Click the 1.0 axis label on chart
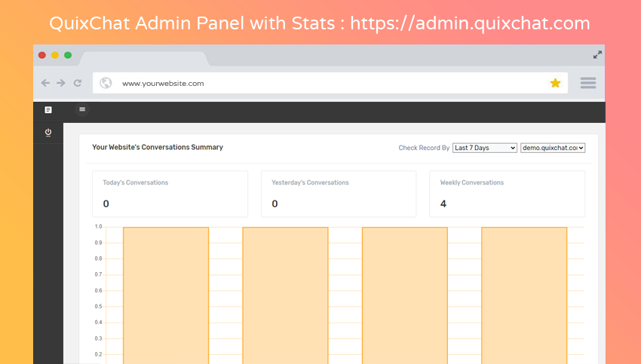 (98, 226)
